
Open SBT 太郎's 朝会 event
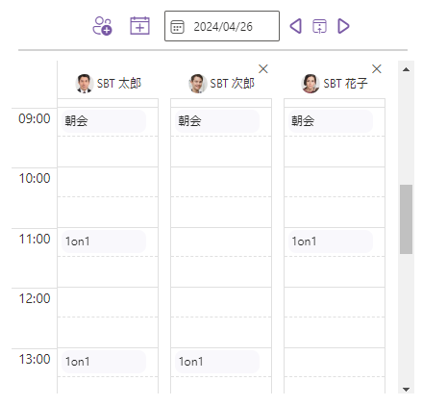coord(104,121)
